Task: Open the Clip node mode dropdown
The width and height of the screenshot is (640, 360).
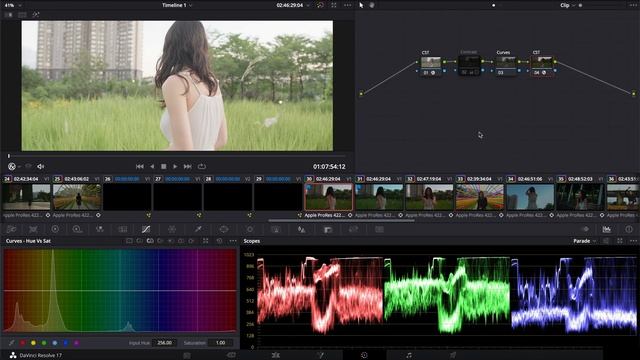Action: point(567,5)
